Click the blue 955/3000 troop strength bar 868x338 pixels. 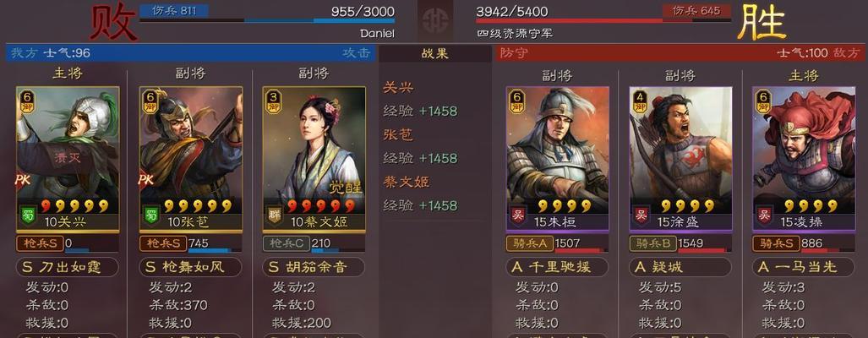click(x=267, y=20)
